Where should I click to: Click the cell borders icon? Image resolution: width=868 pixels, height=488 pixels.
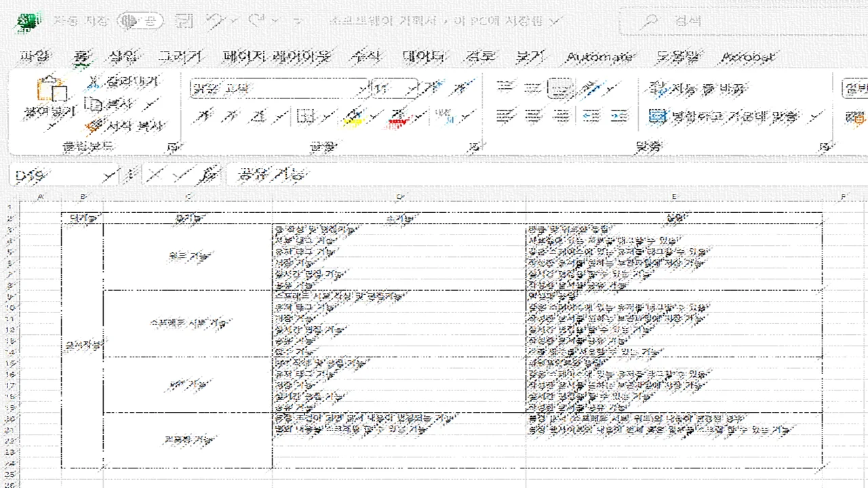(307, 117)
